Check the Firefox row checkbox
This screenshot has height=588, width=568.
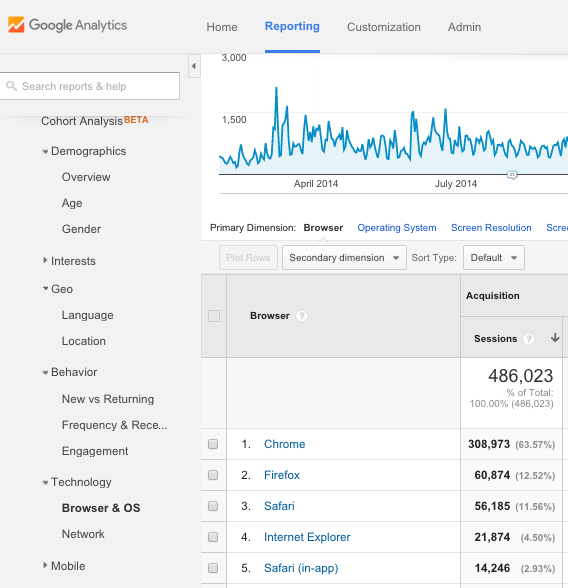[x=213, y=475]
